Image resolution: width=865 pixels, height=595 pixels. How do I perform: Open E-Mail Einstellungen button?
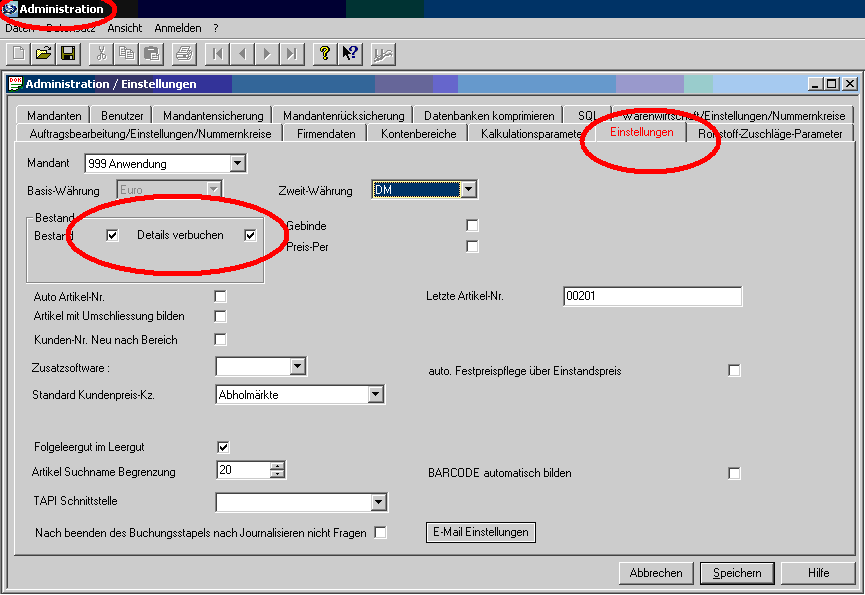481,532
